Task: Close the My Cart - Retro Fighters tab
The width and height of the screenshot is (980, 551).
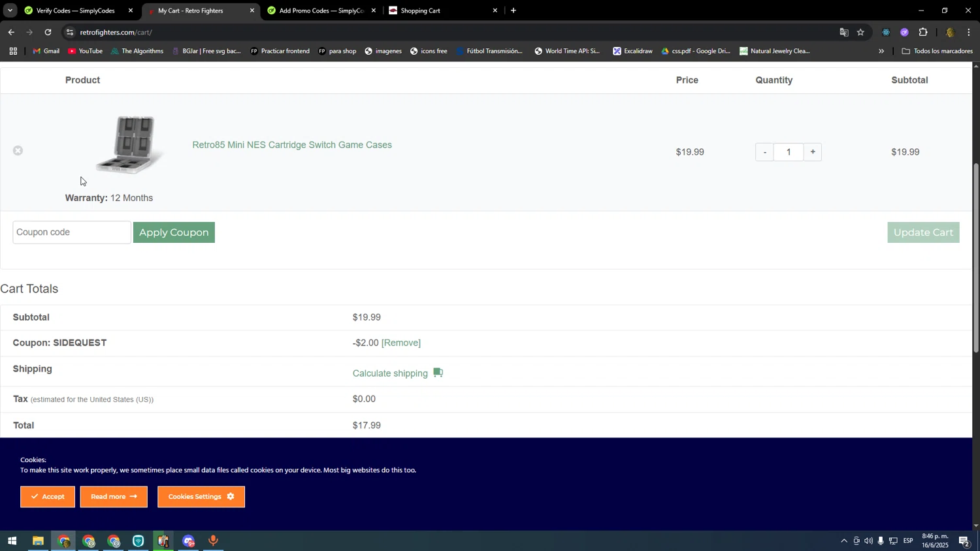Action: click(x=252, y=10)
